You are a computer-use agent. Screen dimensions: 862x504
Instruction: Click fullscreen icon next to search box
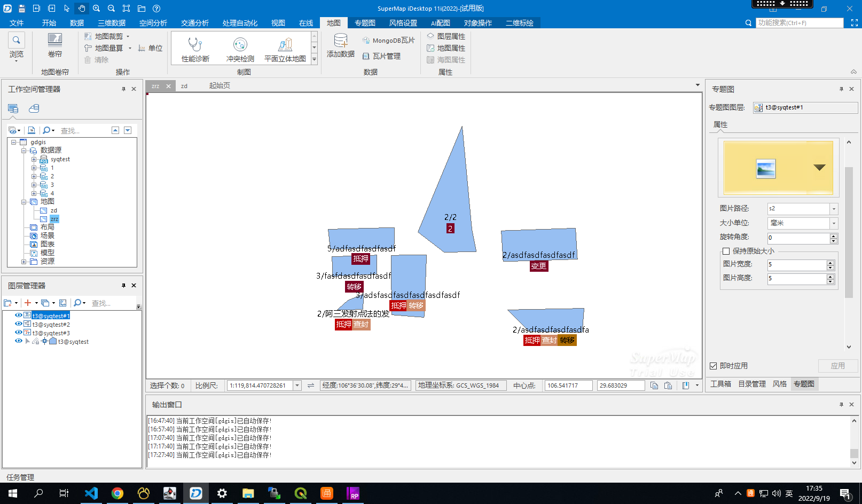click(855, 23)
